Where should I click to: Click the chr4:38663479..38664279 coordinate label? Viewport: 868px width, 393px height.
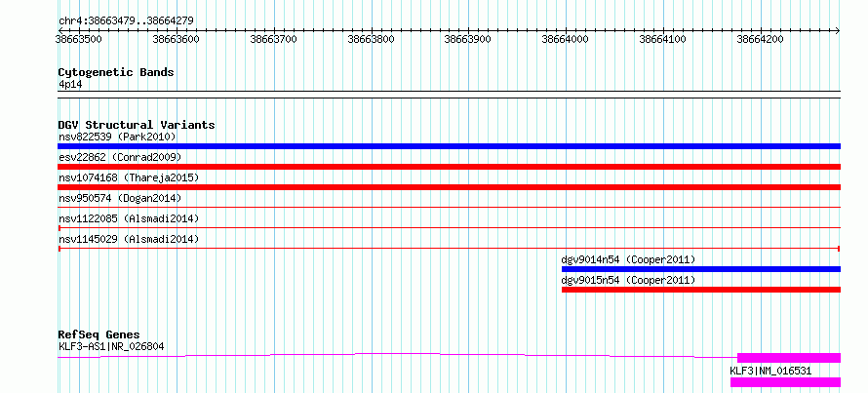click(x=126, y=20)
